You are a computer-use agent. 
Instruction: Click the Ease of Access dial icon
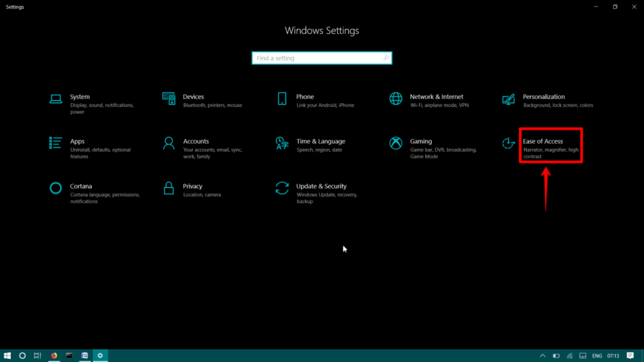(x=508, y=143)
